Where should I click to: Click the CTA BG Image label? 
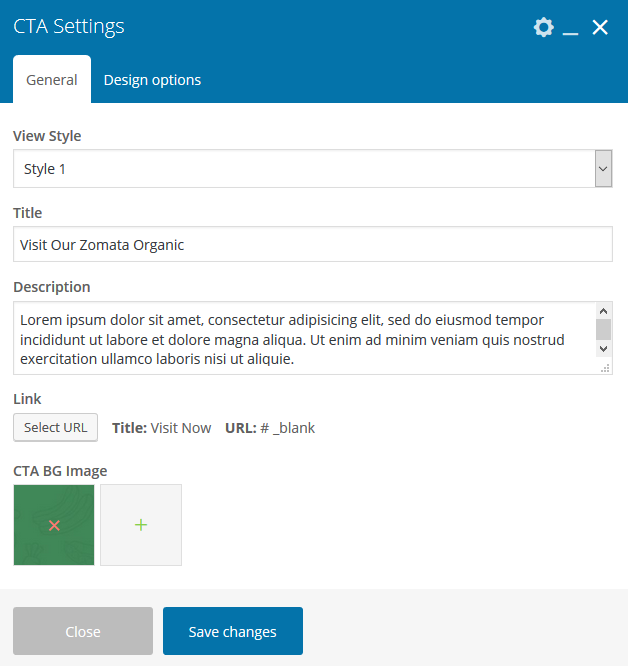(x=60, y=471)
